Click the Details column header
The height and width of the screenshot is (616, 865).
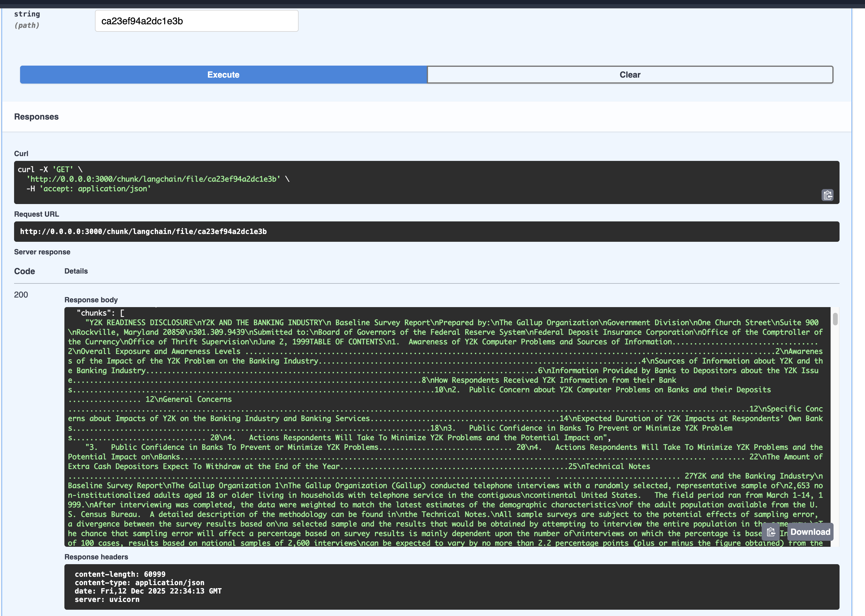tap(76, 271)
